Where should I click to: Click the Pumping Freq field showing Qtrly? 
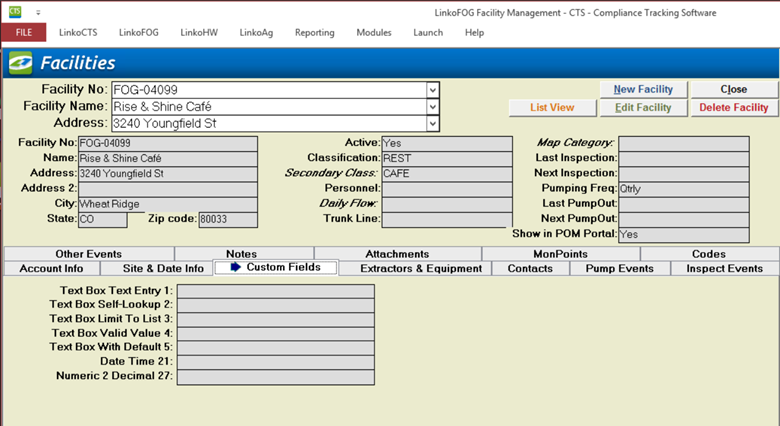pos(684,189)
